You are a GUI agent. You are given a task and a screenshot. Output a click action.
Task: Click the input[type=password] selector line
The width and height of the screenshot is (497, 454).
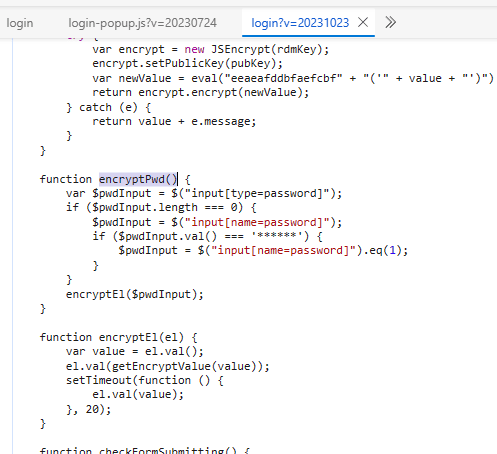pos(204,193)
